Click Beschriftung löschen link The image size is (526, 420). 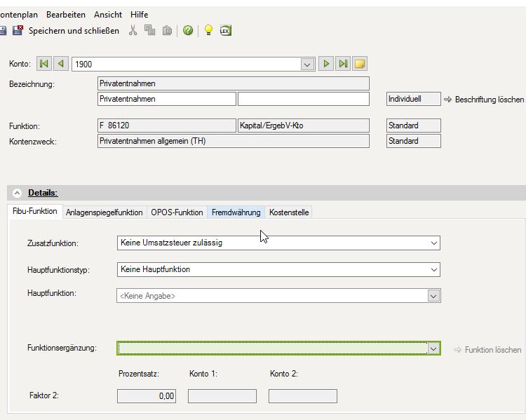pyautogui.click(x=490, y=100)
